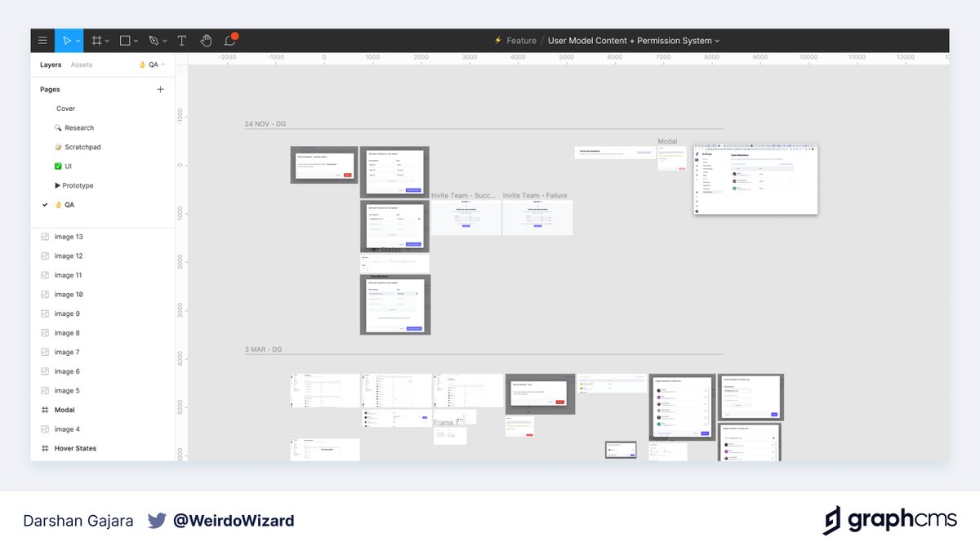The width and height of the screenshot is (980, 551).
Task: Expand the Move tool options chevron
Action: pos(78,41)
